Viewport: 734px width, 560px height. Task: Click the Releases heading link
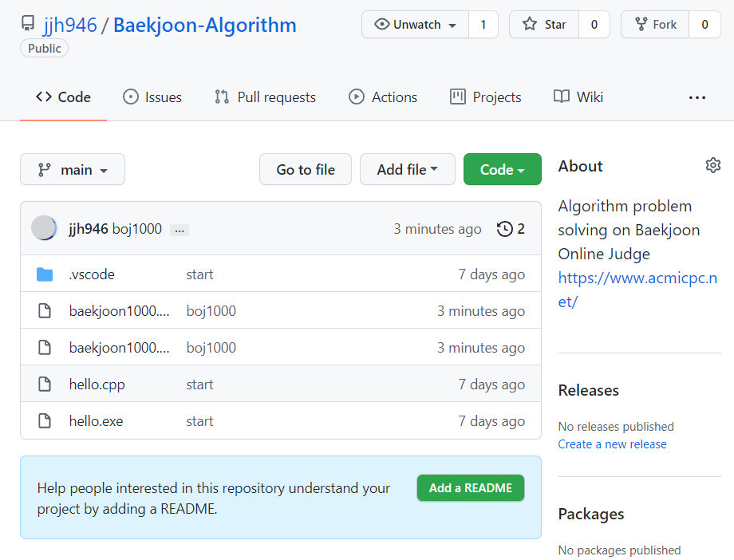[x=589, y=390]
